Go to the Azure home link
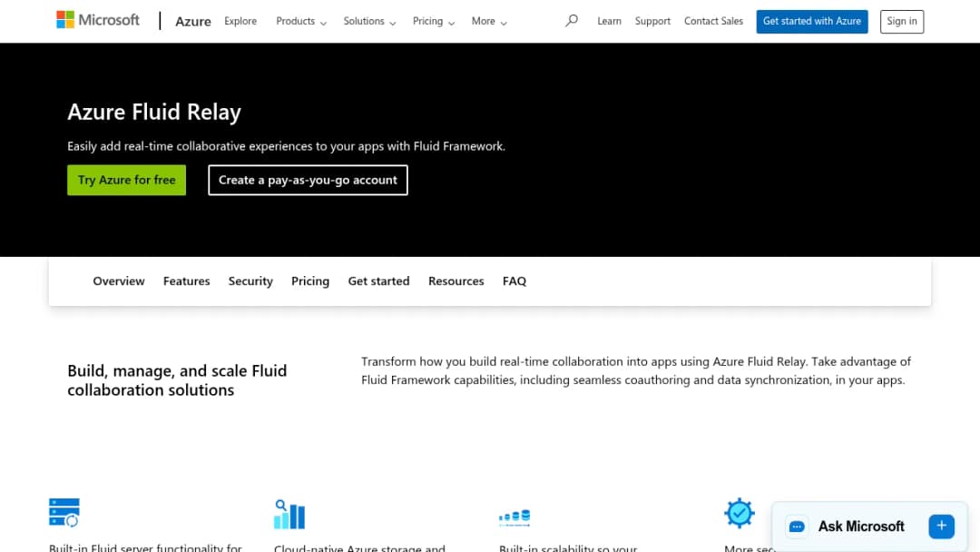Screen dimensions: 980x552 (193, 21)
